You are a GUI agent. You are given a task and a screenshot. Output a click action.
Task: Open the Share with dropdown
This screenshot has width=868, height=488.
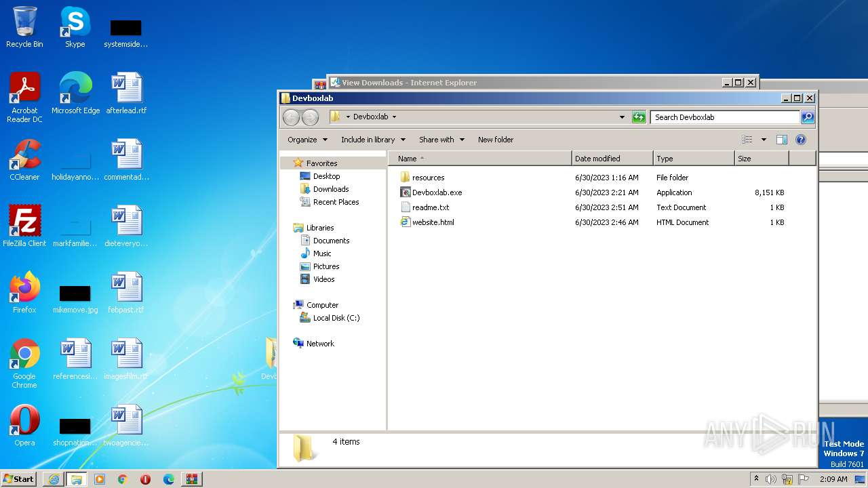click(x=441, y=140)
